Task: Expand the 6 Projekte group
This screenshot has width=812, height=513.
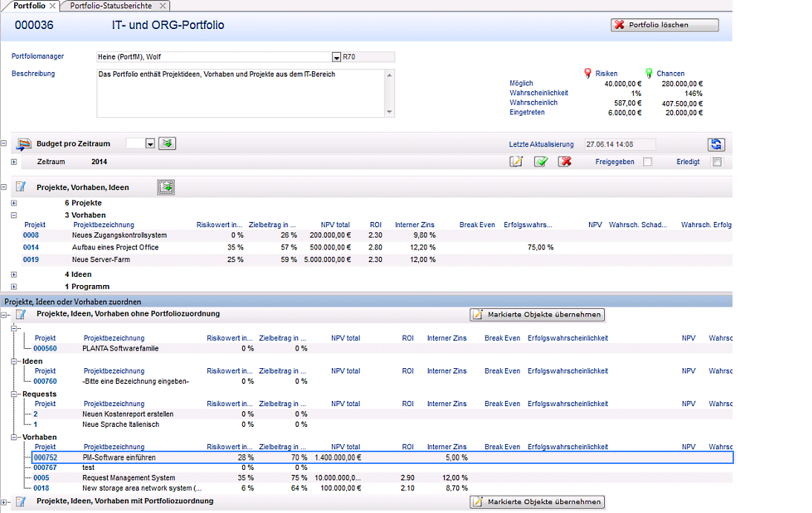Action: pyautogui.click(x=14, y=203)
